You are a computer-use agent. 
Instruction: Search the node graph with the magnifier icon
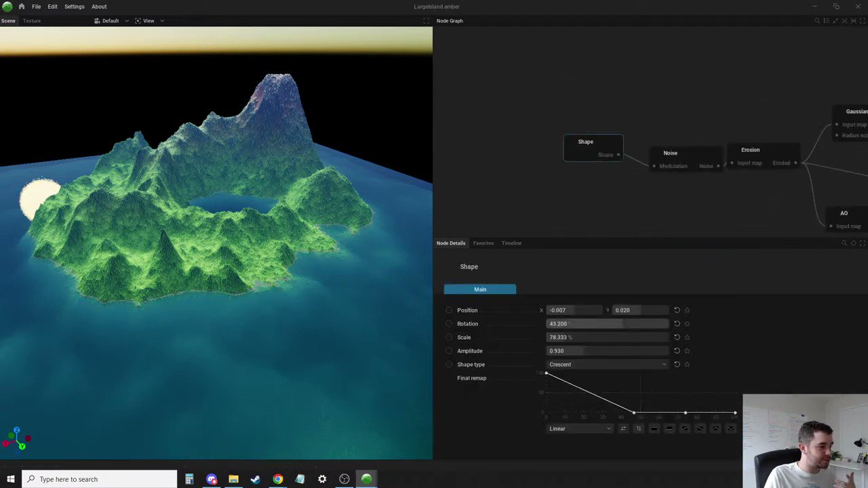coord(817,20)
